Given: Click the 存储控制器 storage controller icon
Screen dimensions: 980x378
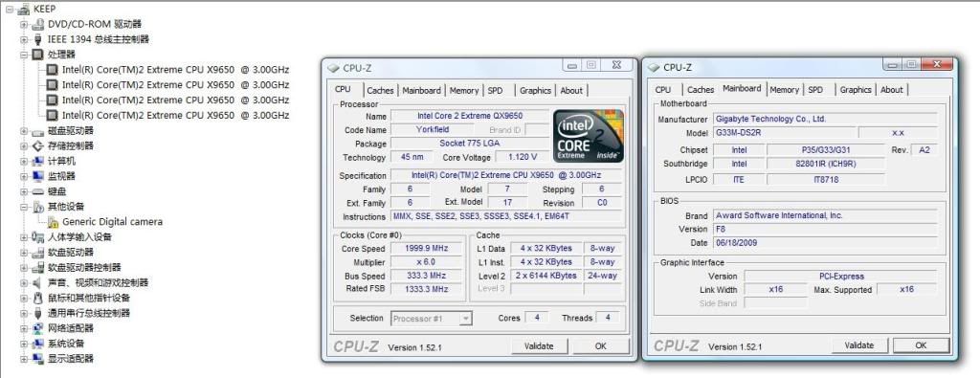Looking at the screenshot, I should point(38,146).
